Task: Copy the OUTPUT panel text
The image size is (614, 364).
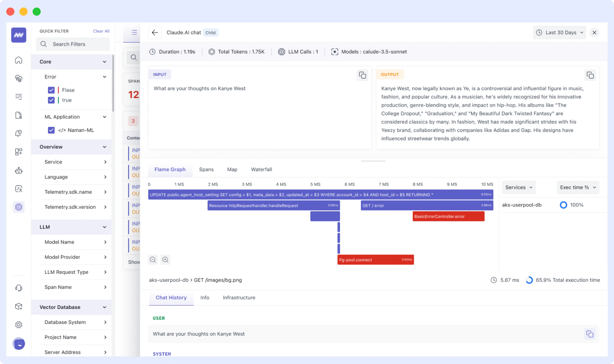Action: pos(590,75)
